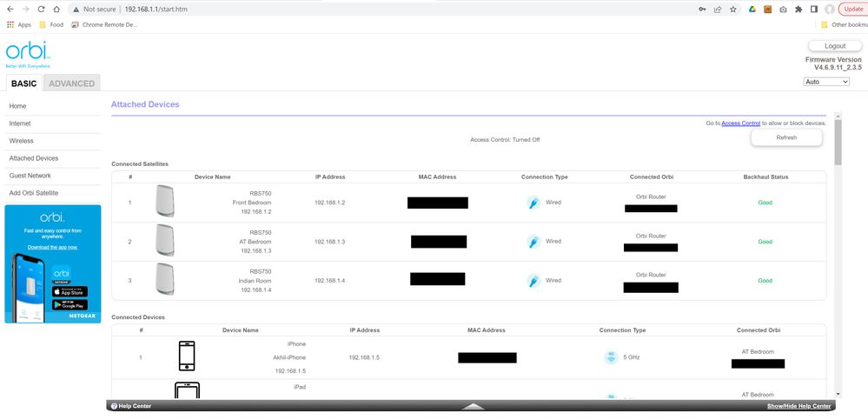The image size is (868, 419).
Task: Click the camera extension icon
Action: [783, 9]
